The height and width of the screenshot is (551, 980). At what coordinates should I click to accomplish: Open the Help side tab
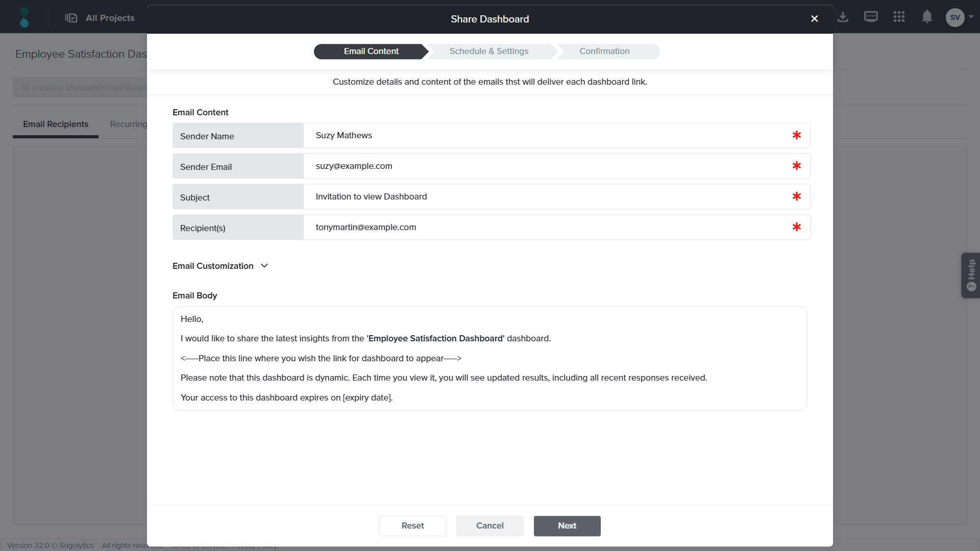click(970, 275)
